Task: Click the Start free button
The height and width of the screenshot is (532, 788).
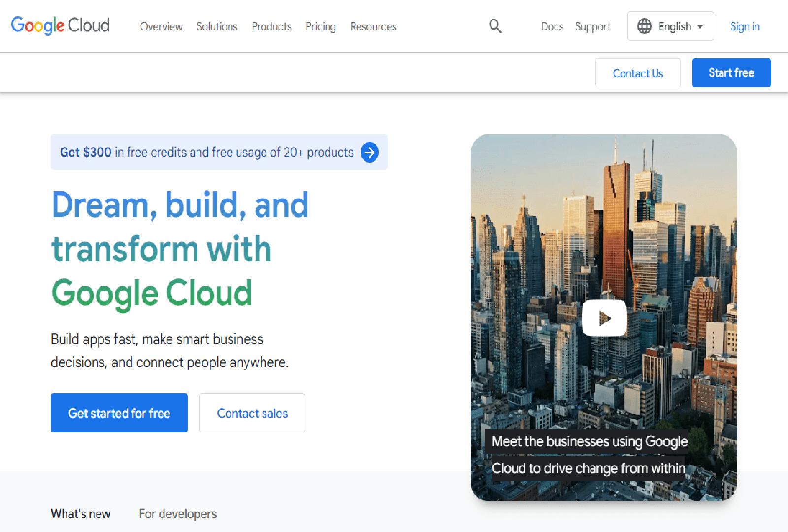Action: click(731, 72)
